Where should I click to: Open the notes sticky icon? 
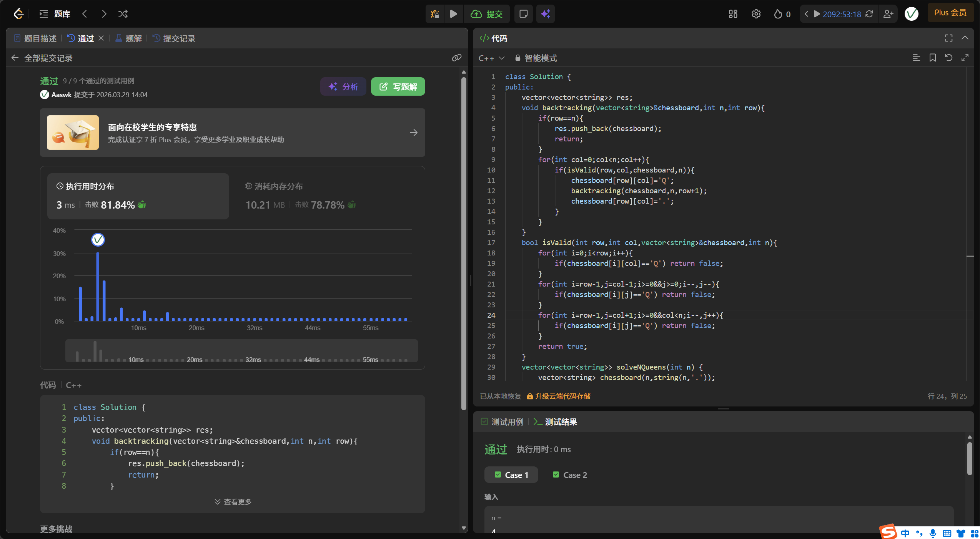[523, 14]
